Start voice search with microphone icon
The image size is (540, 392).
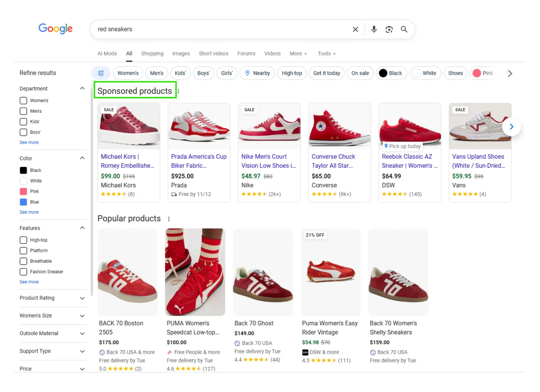(374, 29)
